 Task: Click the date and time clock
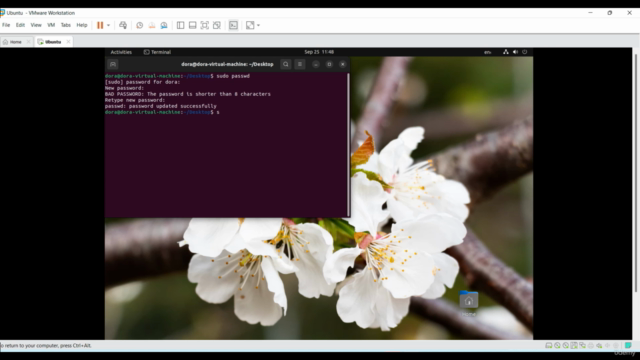coord(319,52)
